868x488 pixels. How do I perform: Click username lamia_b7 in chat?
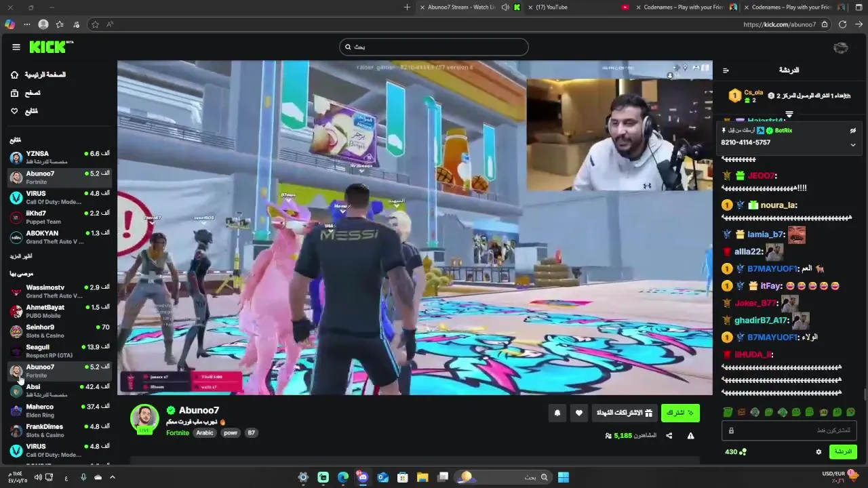coord(765,235)
